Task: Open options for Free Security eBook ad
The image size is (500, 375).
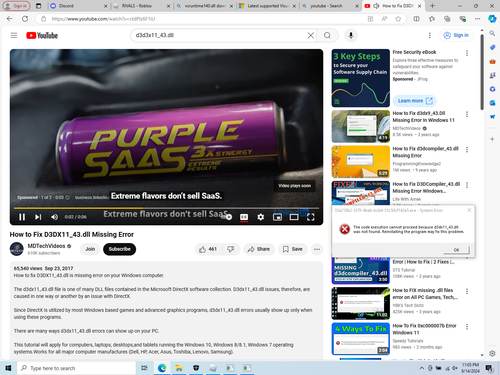Action: [467, 53]
